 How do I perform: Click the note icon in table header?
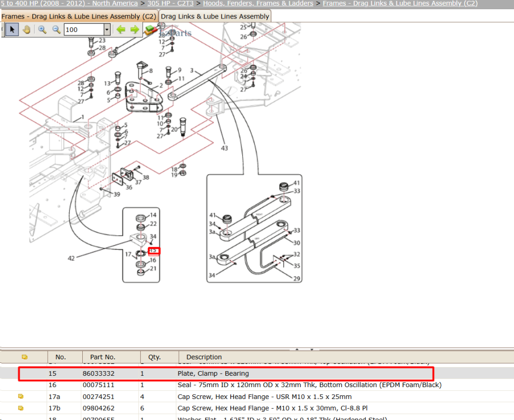(24, 357)
